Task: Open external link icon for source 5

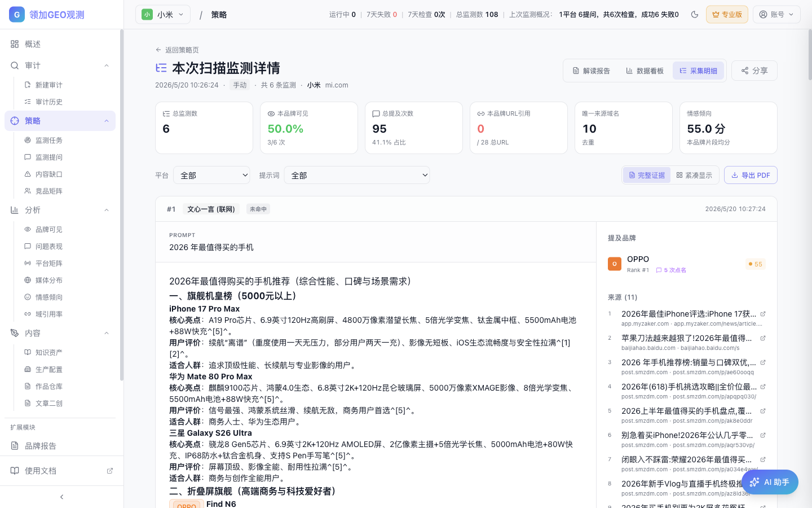Action: (763, 411)
